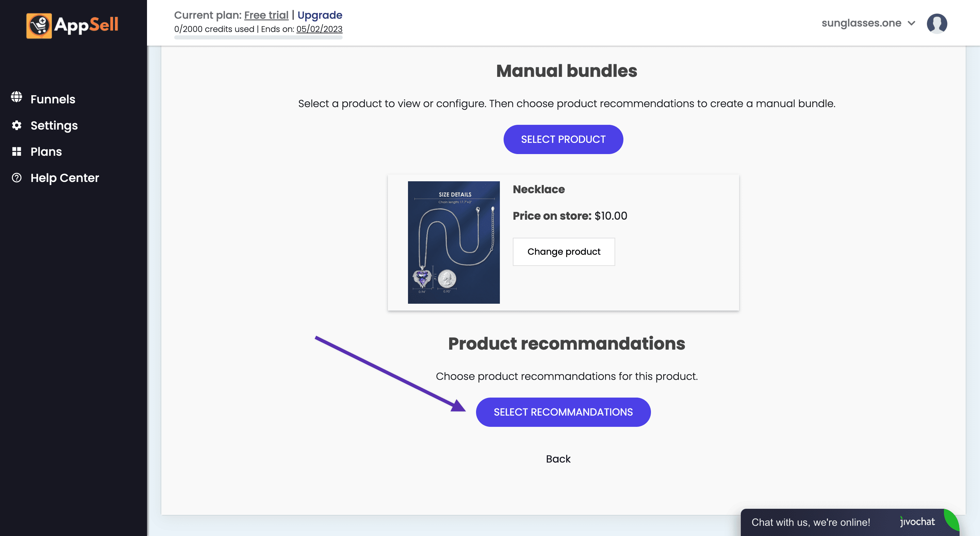
Task: Click the Necklace product thumbnail image
Action: pyautogui.click(x=454, y=242)
